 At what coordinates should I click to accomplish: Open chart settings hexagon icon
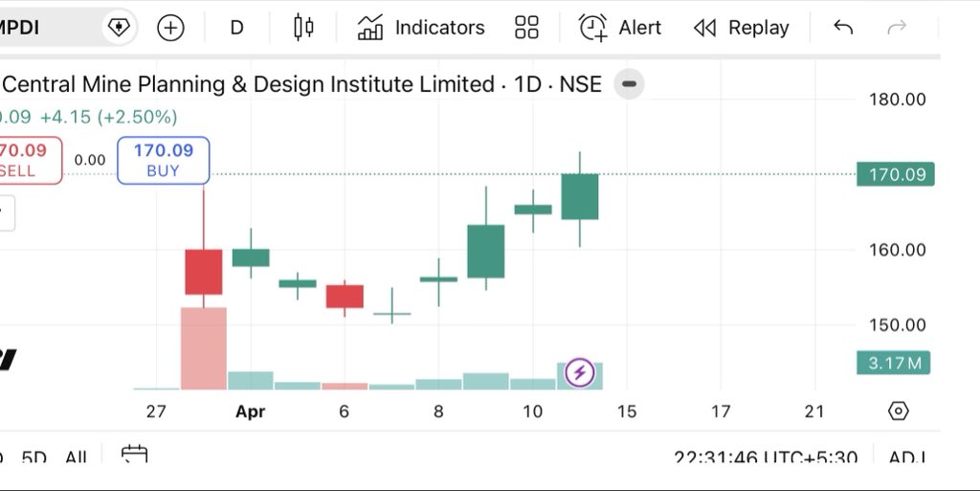coord(898,411)
